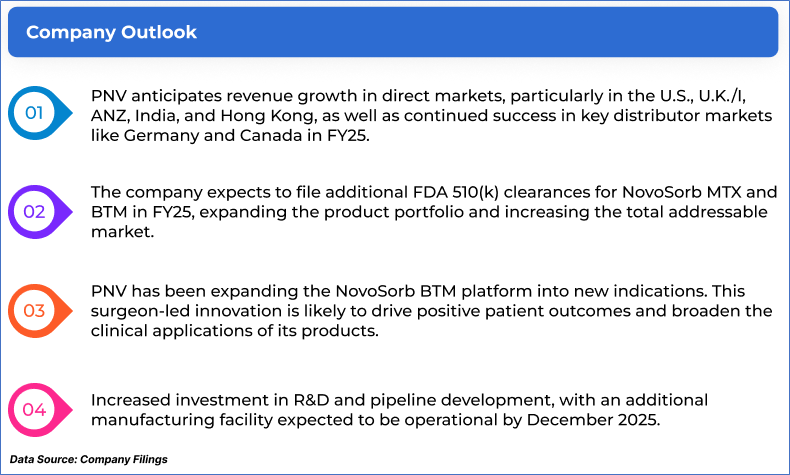Click the blue Company Outlook banner

coord(393,32)
